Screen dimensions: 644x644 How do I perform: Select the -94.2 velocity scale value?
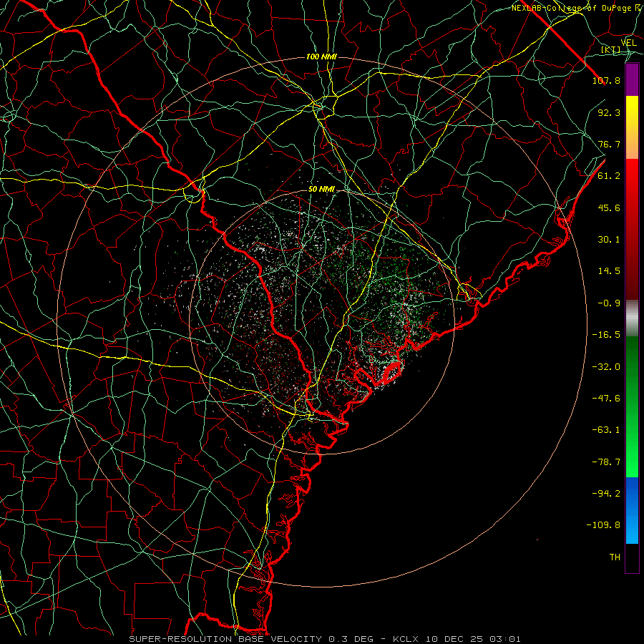tap(606, 494)
